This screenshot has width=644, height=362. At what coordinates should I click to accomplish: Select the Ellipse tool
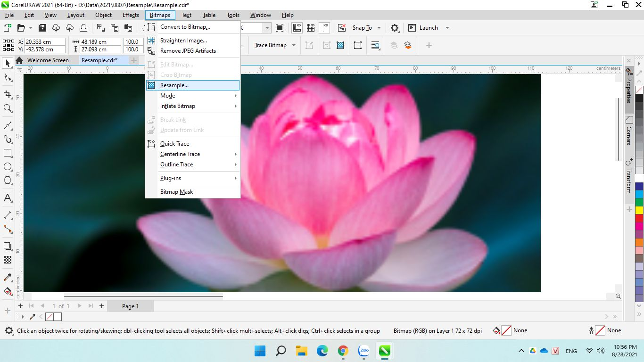tap(8, 167)
